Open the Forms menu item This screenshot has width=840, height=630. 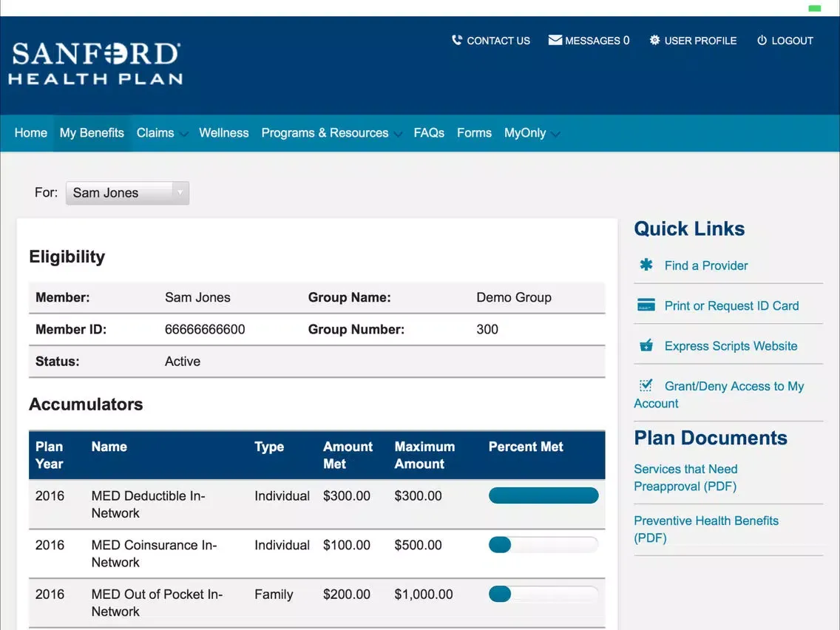474,133
